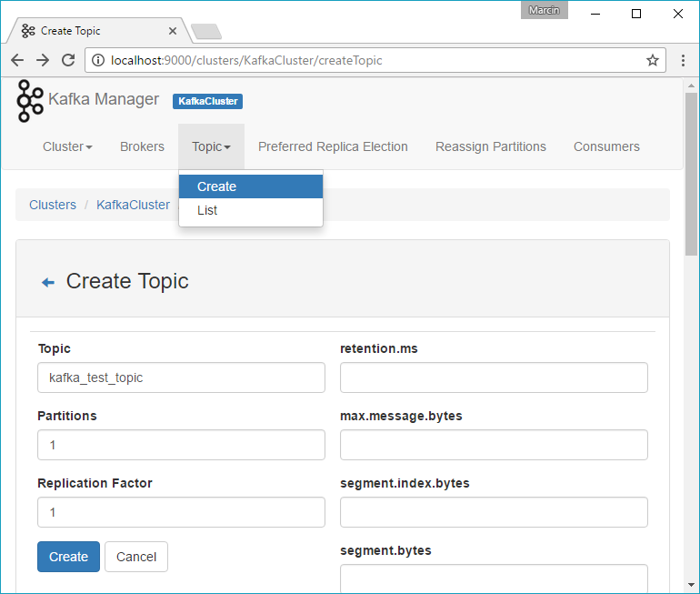Image resolution: width=700 pixels, height=594 pixels.
Task: Open the Brokers page
Action: pos(142,146)
